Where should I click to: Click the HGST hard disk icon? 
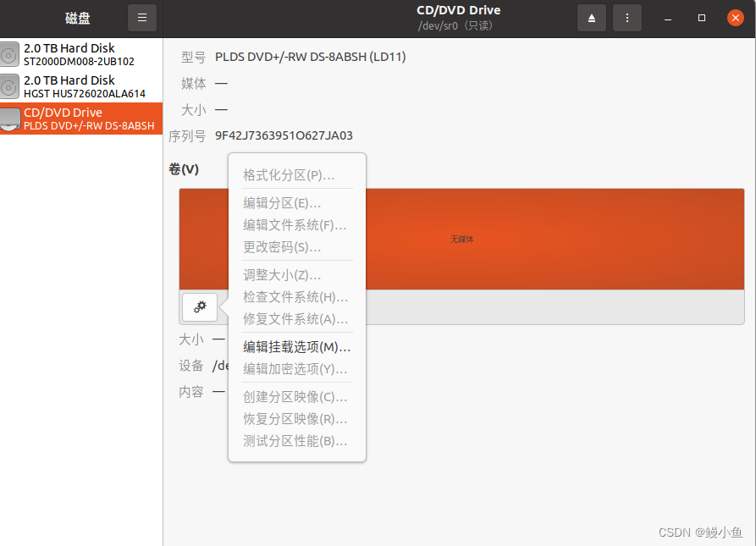[9, 86]
